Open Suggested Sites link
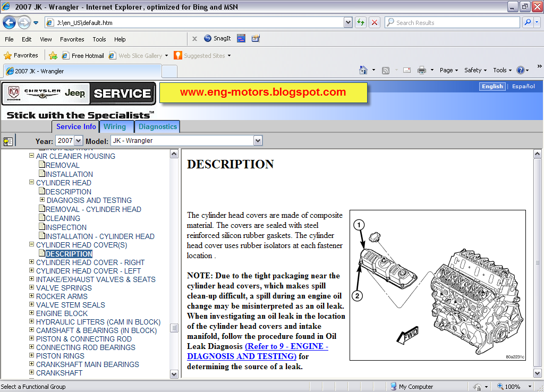Screen dimensions: 544x392 tap(202, 55)
